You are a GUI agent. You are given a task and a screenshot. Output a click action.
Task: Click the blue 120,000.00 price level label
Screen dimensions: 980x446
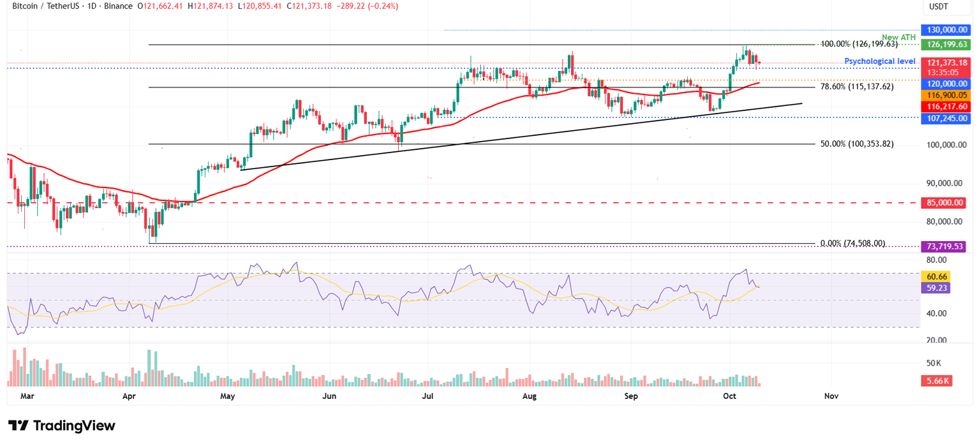946,84
